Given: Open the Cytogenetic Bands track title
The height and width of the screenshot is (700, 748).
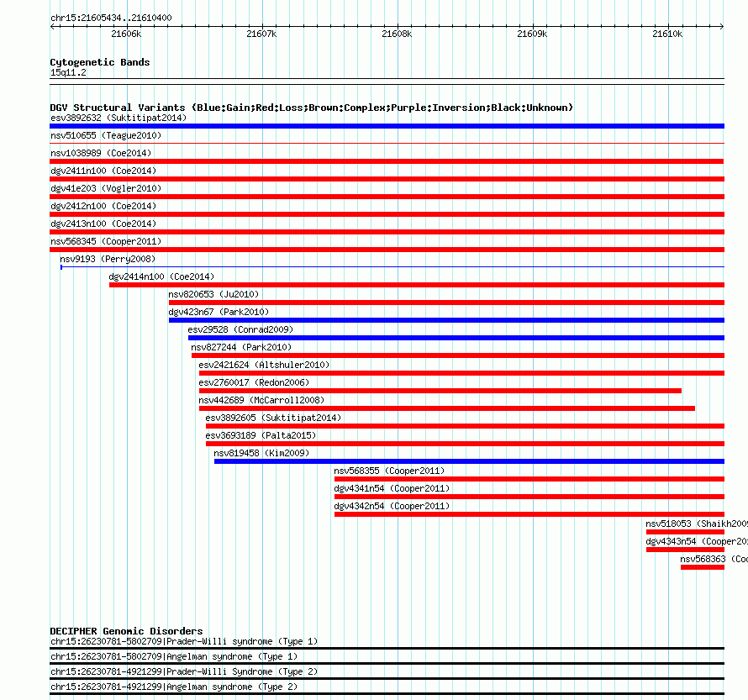Looking at the screenshot, I should click(x=100, y=62).
